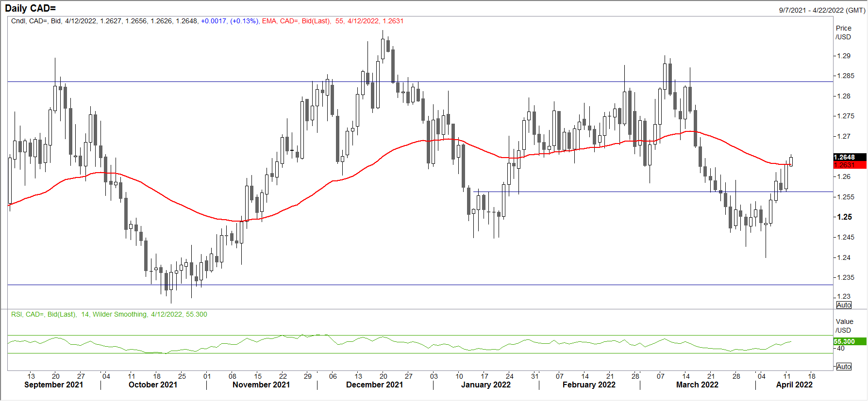
Task: Click the 1.29 price axis label
Action: tap(844, 56)
